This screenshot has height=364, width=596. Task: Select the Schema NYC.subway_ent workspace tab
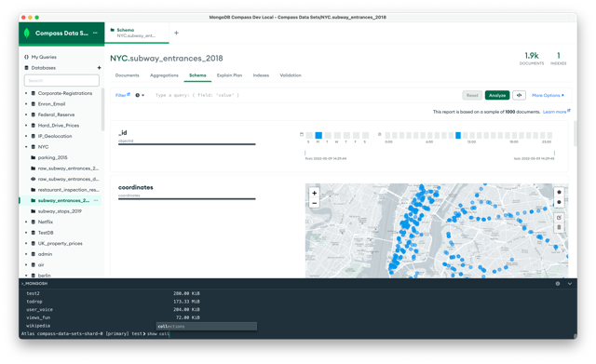[137, 33]
